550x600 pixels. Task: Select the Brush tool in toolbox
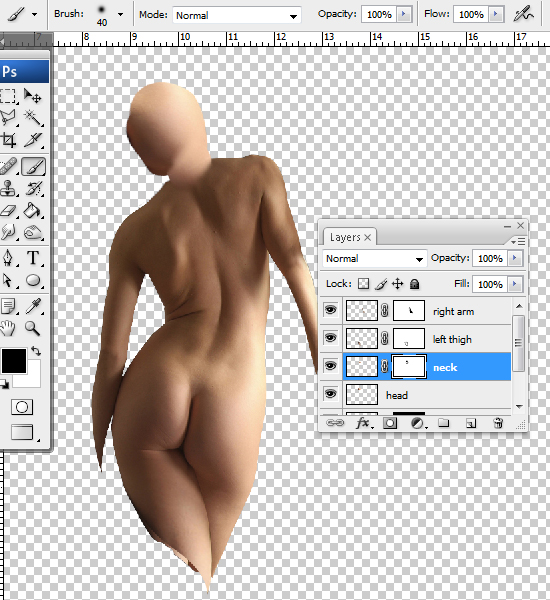pos(34,166)
